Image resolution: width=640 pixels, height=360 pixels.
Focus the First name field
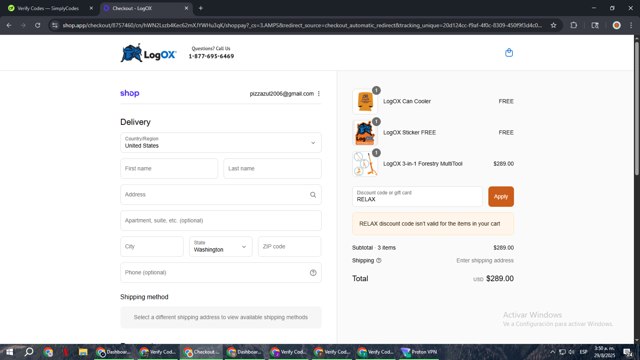pyautogui.click(x=169, y=169)
